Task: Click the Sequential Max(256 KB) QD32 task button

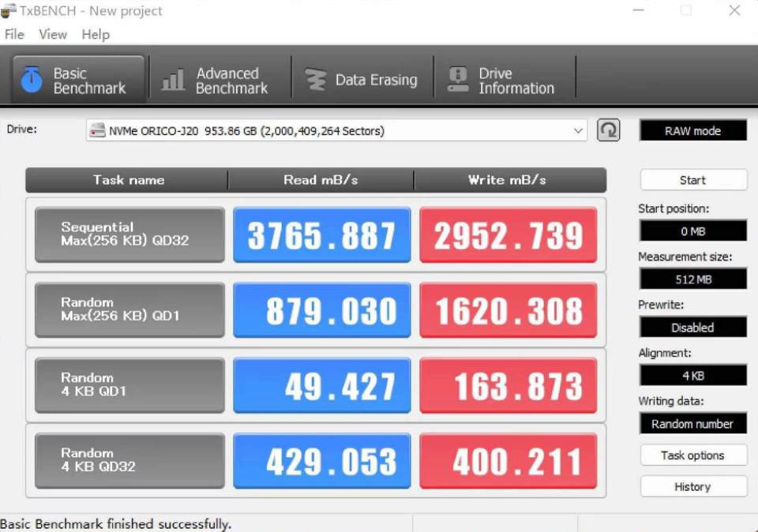Action: pyautogui.click(x=129, y=235)
